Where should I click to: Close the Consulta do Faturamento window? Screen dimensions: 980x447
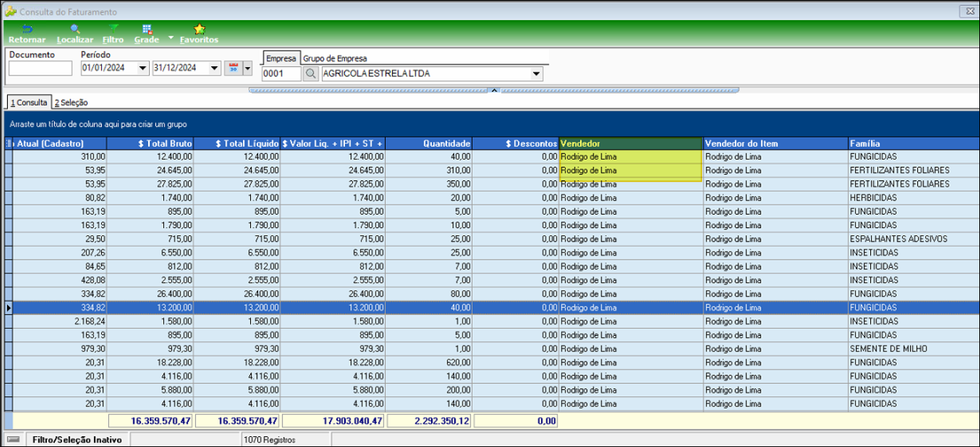pos(969,11)
